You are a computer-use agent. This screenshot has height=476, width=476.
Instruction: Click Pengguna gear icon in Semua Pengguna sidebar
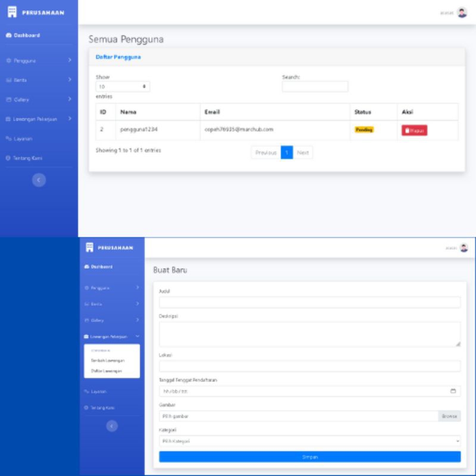[8, 61]
